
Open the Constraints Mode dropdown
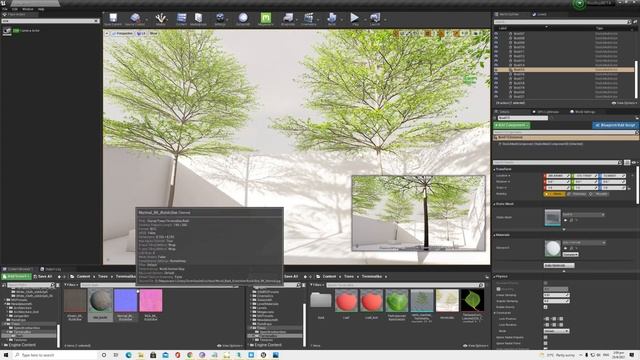(x=556, y=331)
